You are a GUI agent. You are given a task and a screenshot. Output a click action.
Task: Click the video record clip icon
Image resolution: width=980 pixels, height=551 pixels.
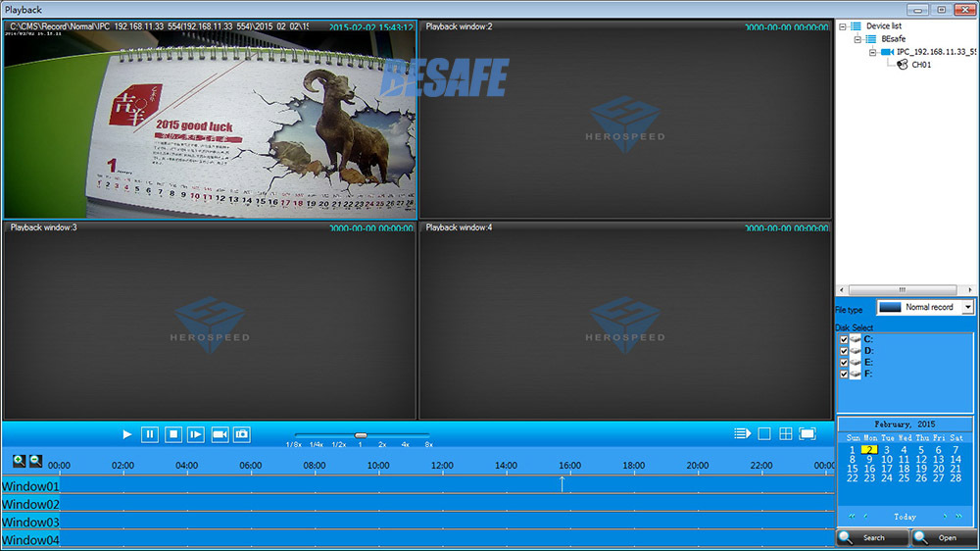tap(220, 434)
